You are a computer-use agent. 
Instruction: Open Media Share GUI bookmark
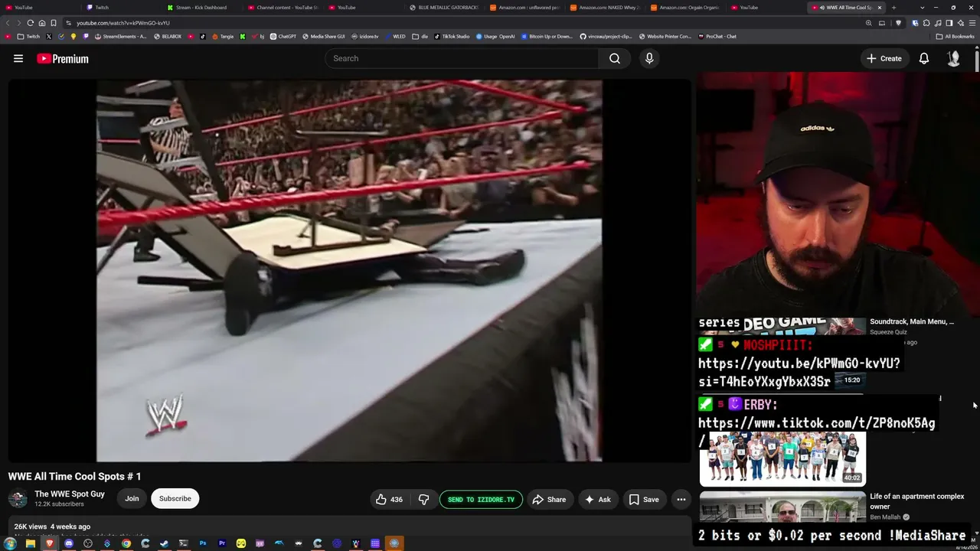[323, 36]
